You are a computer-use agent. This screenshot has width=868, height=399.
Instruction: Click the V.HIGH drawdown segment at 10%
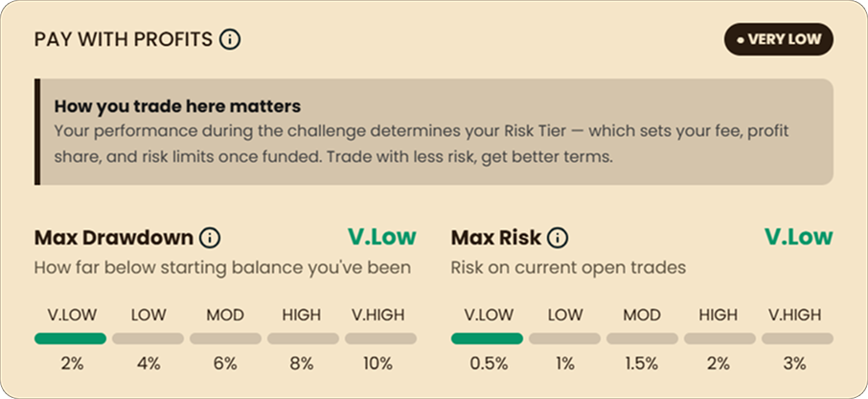[x=381, y=339]
